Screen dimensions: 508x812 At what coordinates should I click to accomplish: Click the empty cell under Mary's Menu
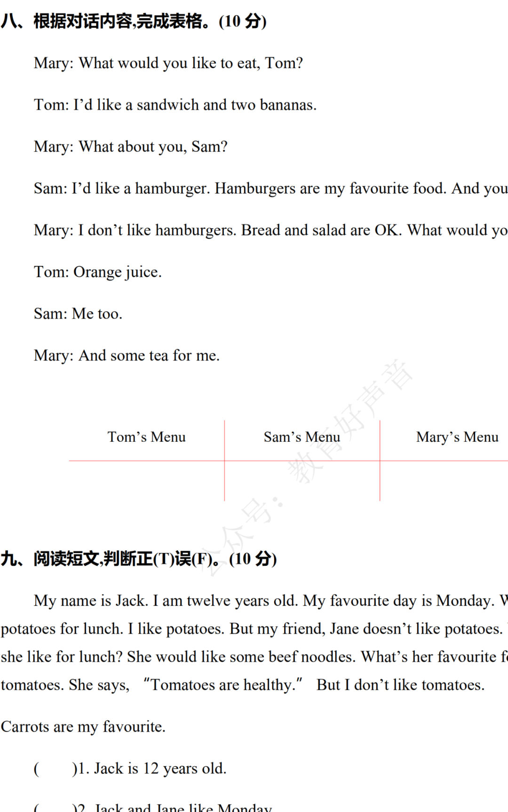point(444,481)
